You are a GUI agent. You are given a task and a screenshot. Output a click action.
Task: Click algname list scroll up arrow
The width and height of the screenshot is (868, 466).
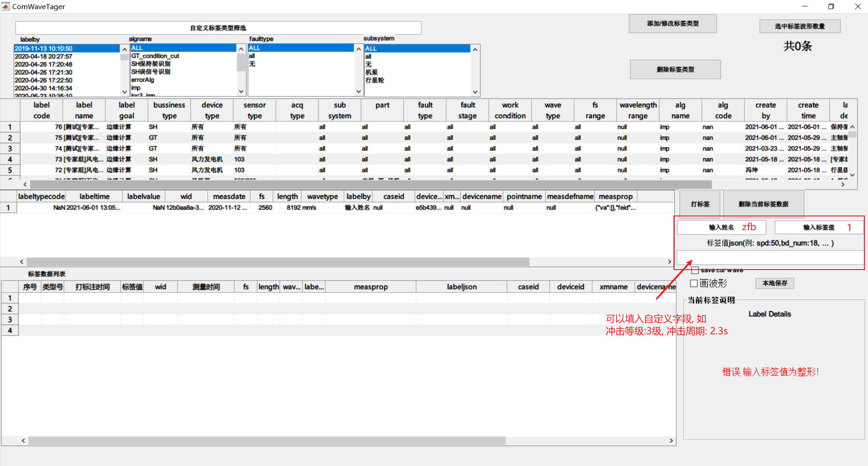click(241, 49)
